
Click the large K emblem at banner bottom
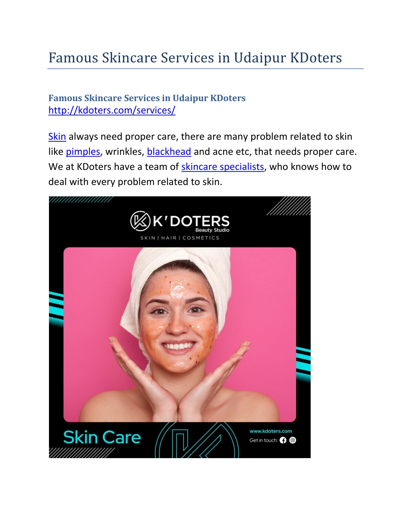(197, 440)
